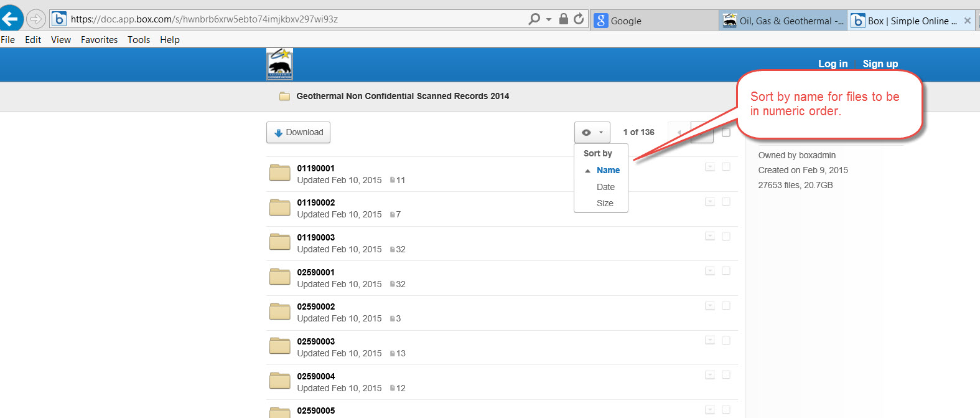Viewport: 980px width, 418px height.
Task: Click the refresh page icon
Action: tap(579, 19)
